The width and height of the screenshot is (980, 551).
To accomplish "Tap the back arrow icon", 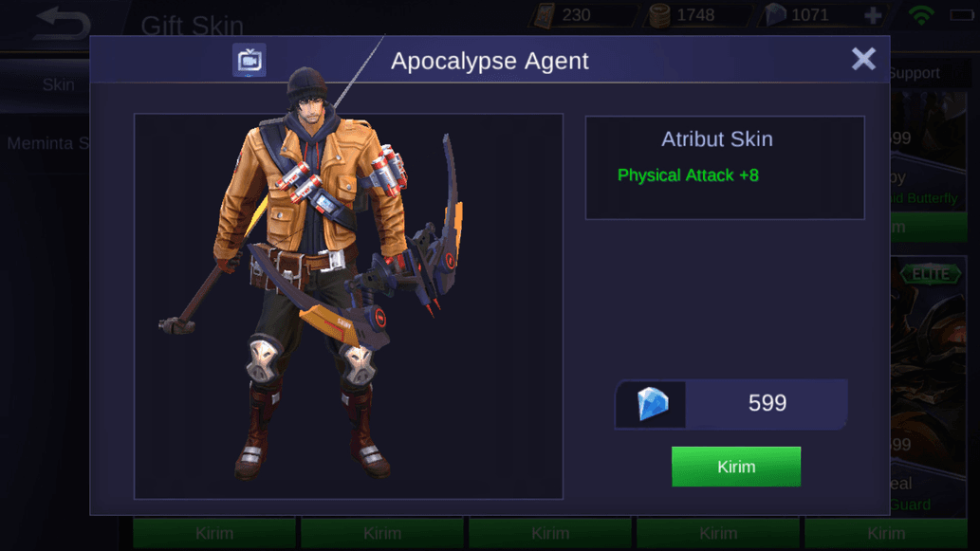I will [62, 23].
